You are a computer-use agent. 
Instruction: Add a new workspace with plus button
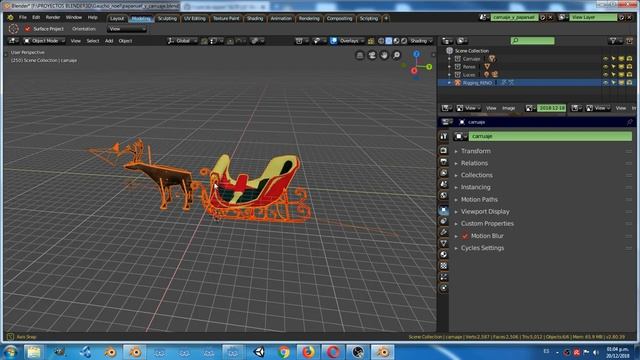click(386, 18)
